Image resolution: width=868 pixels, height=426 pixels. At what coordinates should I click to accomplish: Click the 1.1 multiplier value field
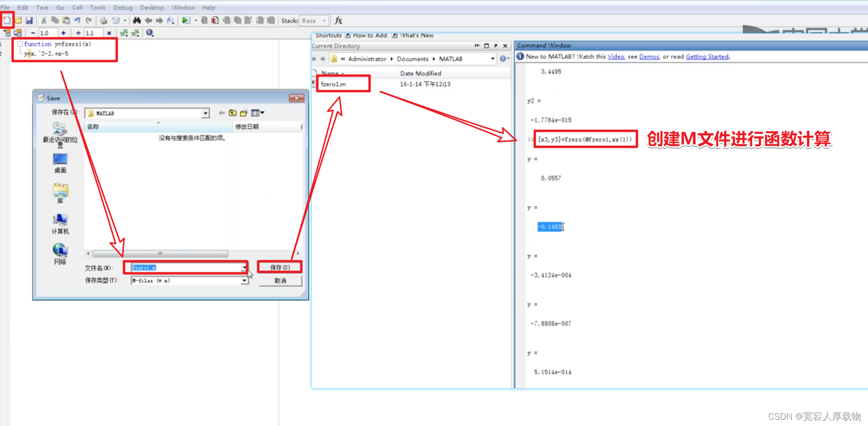(x=93, y=33)
